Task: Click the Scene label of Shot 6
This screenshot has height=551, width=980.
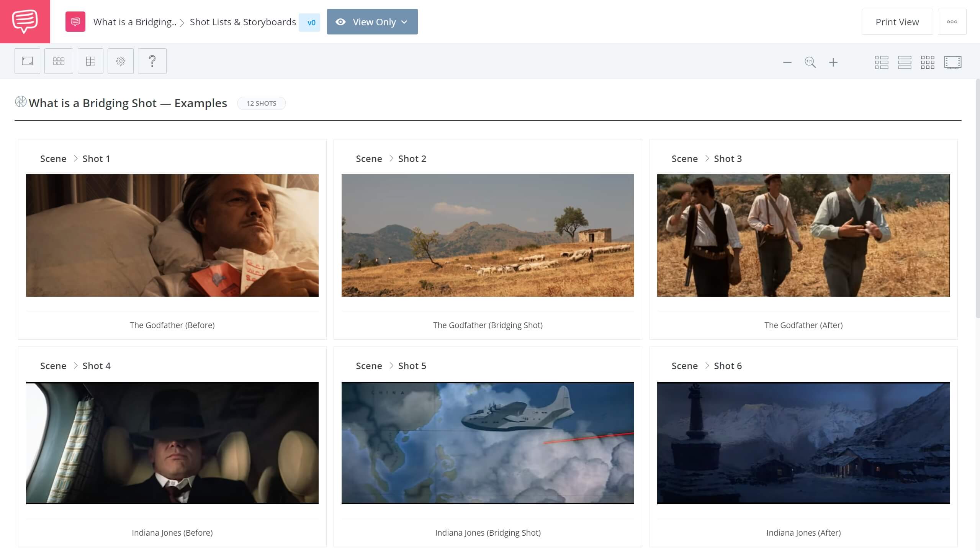Action: point(684,366)
